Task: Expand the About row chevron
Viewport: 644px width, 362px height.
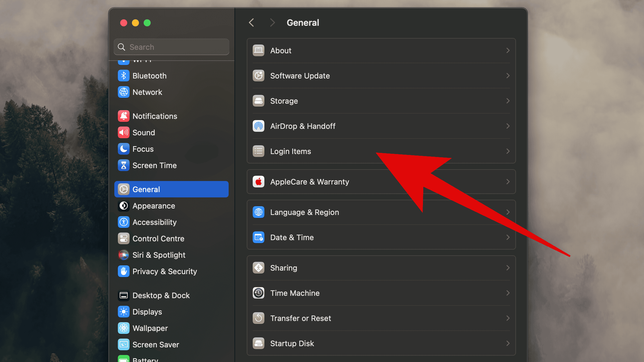Action: pos(508,51)
